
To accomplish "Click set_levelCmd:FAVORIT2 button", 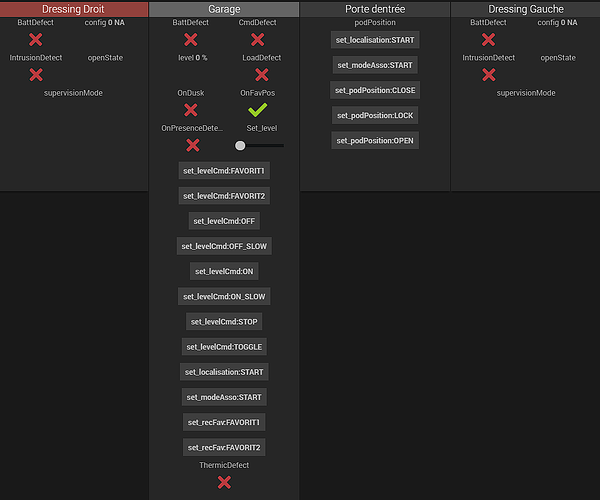I will pyautogui.click(x=224, y=196).
